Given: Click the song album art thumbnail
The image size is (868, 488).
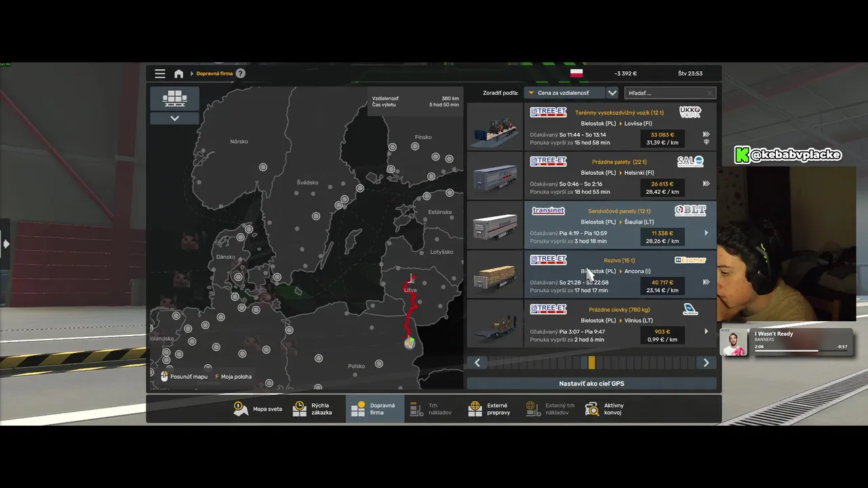Looking at the screenshot, I should coord(736,342).
